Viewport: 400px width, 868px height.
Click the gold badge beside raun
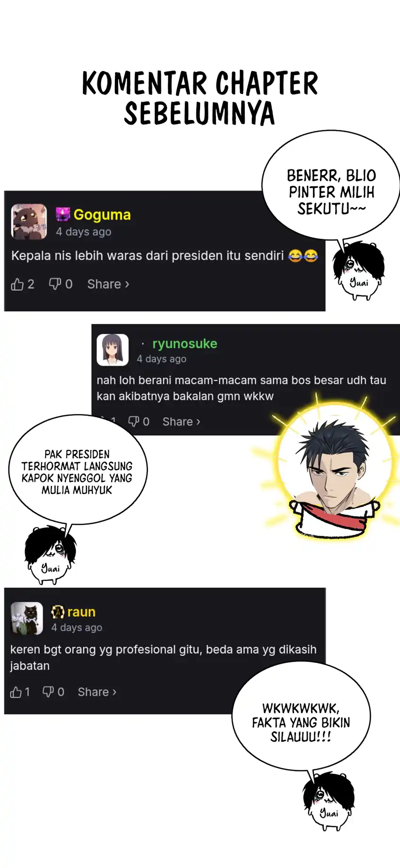click(x=58, y=612)
